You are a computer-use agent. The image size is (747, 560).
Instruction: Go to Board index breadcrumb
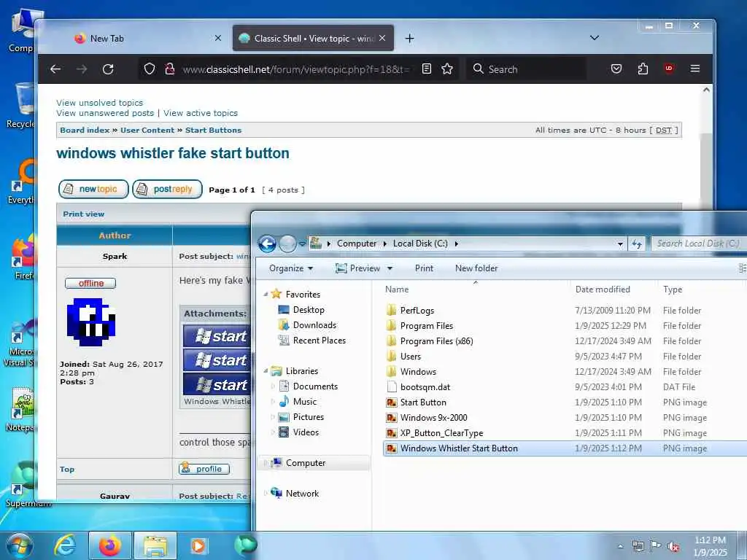coord(85,130)
